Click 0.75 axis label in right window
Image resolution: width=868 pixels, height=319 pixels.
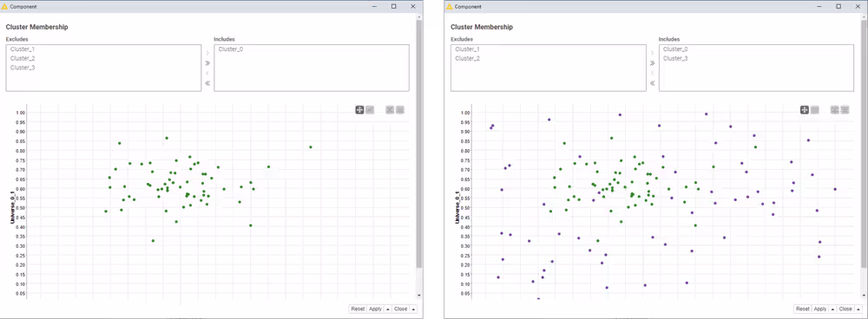pos(465,160)
